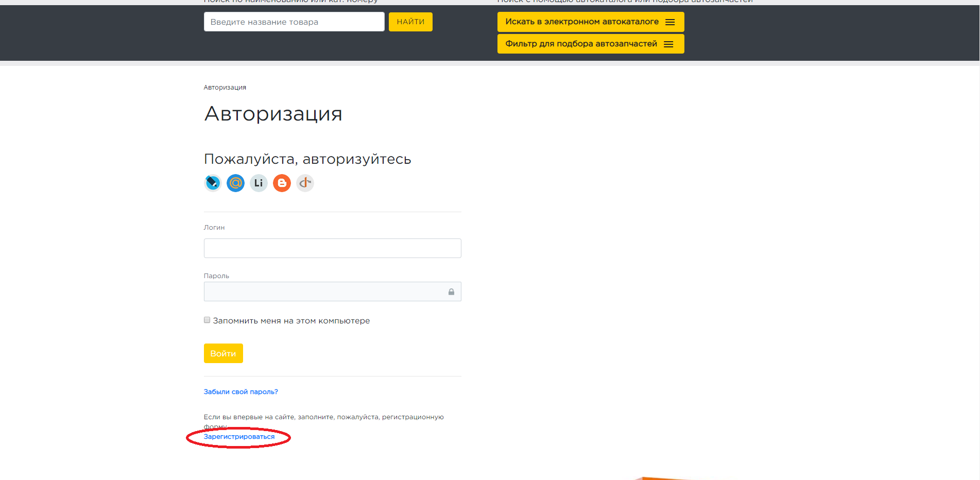Click the lock icon in password field
980x480 pixels.
point(451,292)
